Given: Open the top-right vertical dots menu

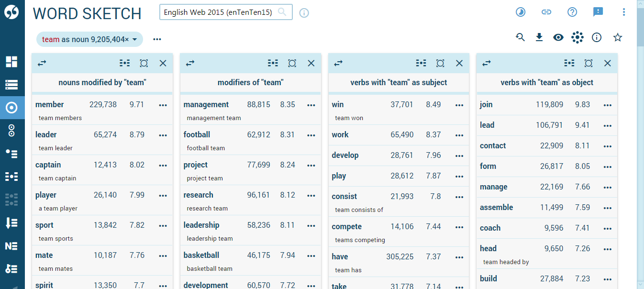Looking at the screenshot, I should pyautogui.click(x=624, y=12).
